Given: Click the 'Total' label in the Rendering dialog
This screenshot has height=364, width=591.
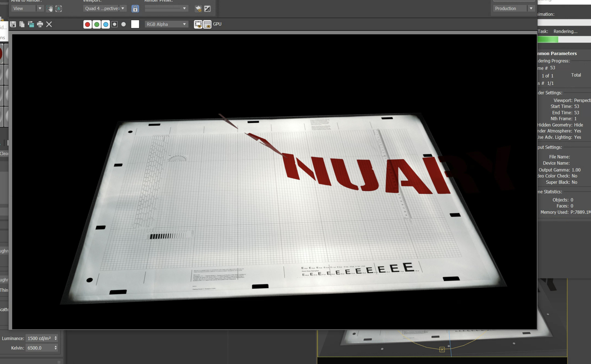Looking at the screenshot, I should click(576, 75).
